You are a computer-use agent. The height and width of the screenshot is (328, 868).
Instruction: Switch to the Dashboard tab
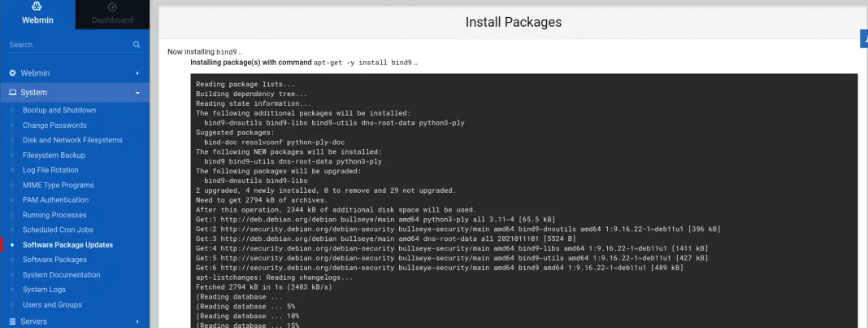(x=112, y=15)
